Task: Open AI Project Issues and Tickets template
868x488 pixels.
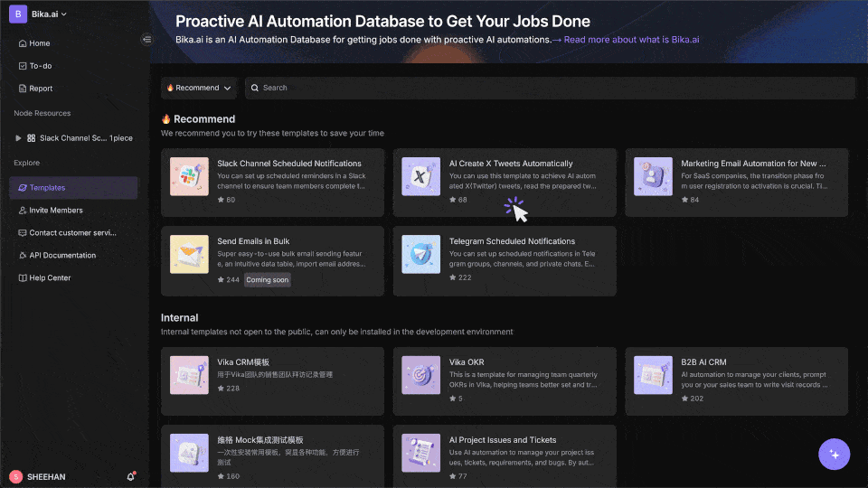Action: (505, 456)
